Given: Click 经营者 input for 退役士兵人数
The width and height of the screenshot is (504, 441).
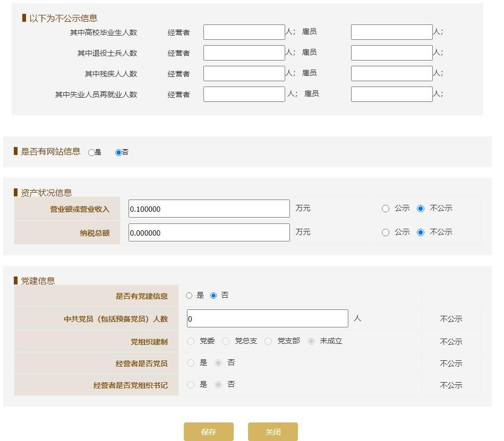Looking at the screenshot, I should pos(244,53).
